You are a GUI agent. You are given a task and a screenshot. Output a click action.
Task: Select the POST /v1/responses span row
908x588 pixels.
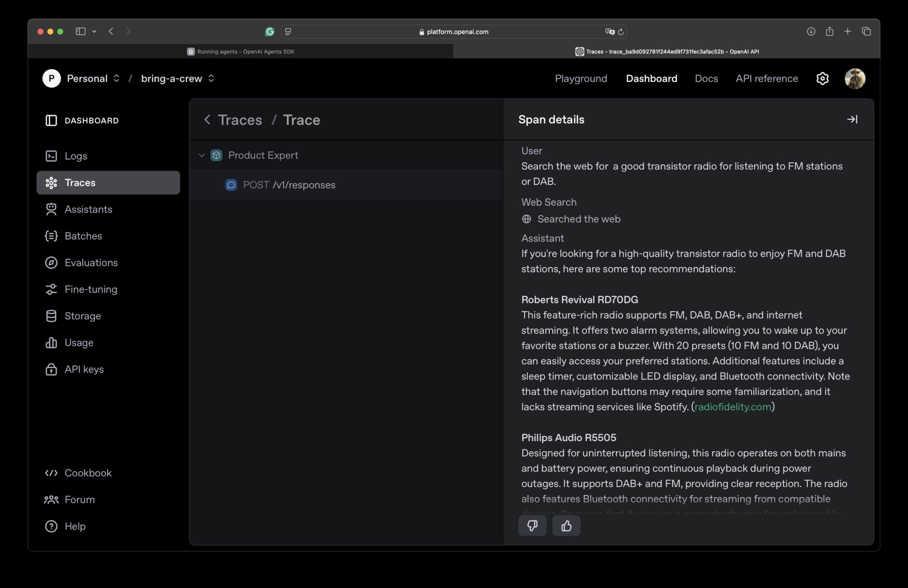[x=289, y=185]
